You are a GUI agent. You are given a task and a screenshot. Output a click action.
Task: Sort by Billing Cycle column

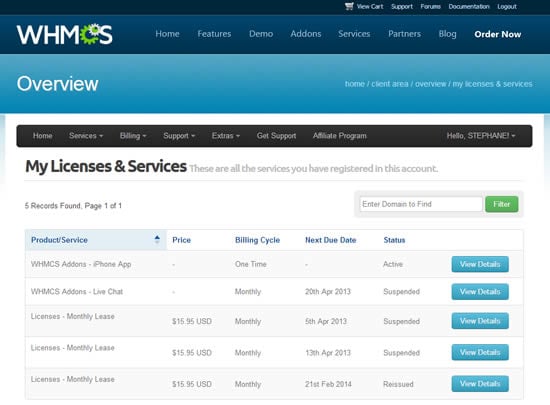pos(257,240)
